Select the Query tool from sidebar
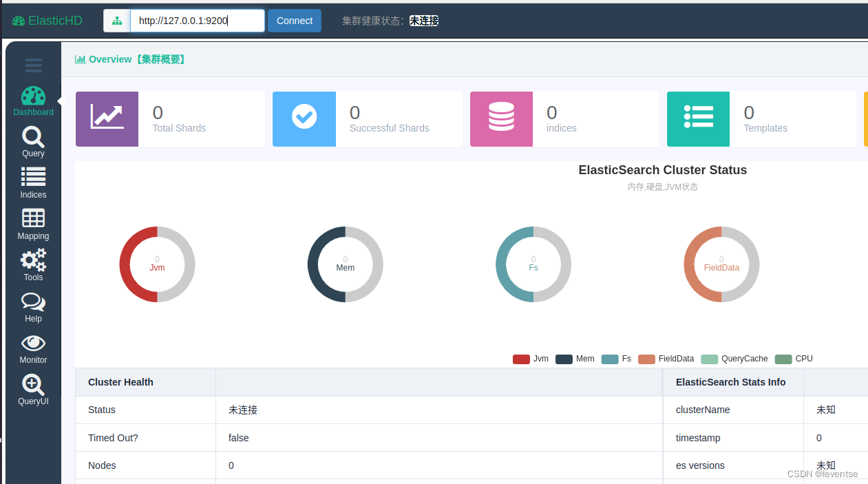Viewport: 868px width, 484px height. (x=33, y=143)
